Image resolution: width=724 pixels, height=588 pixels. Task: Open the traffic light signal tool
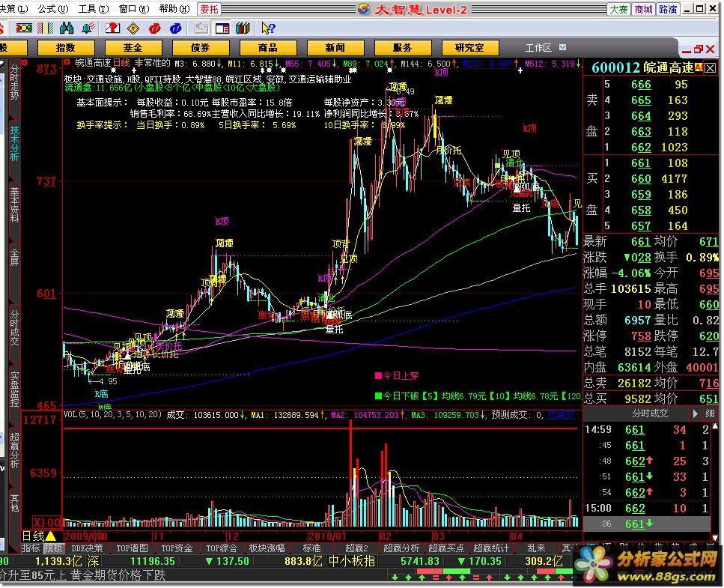point(24,28)
